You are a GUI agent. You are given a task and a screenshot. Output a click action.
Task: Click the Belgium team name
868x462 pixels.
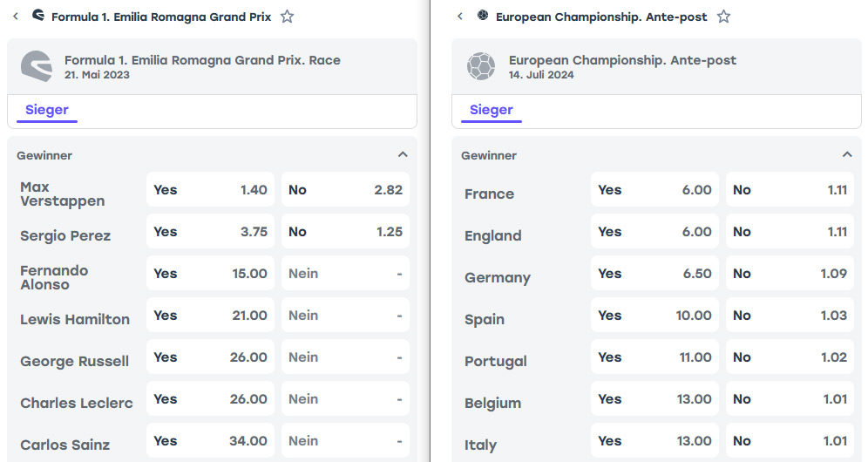(x=493, y=403)
